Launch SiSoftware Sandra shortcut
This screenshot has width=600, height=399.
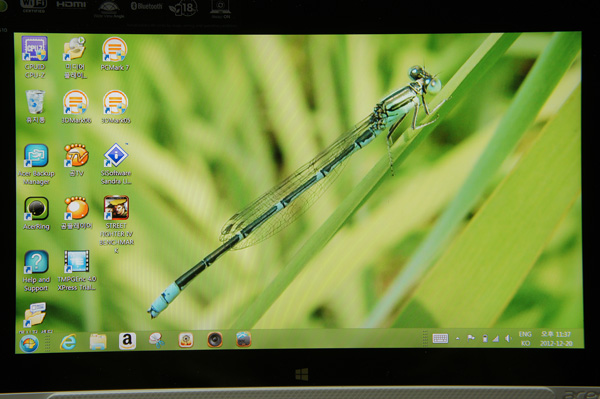coord(116,164)
